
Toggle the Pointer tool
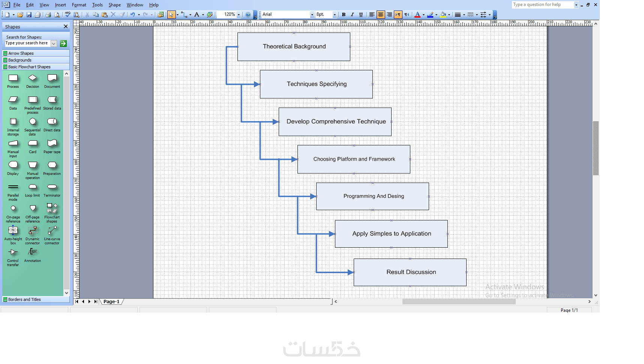click(x=171, y=15)
